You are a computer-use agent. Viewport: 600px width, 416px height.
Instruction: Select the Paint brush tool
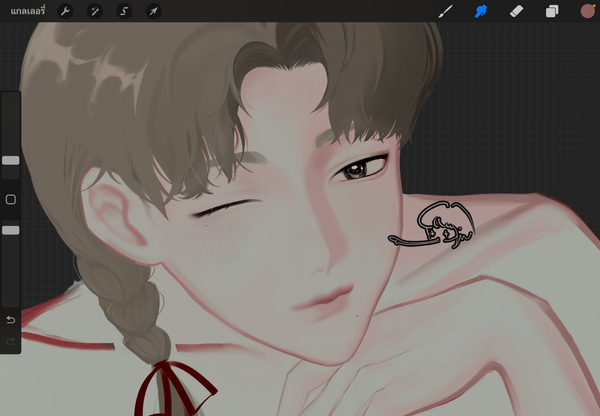[445, 11]
